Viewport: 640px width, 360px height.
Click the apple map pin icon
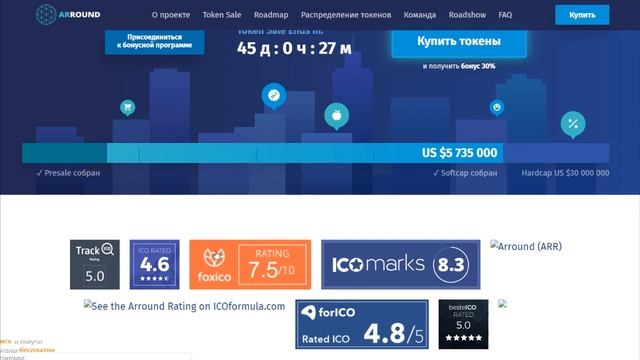click(x=336, y=116)
